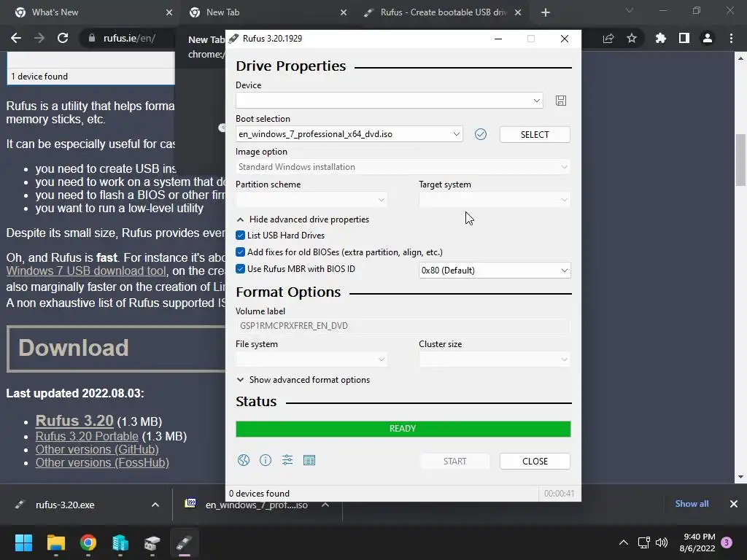Click the browser page vertical scrollbar thumb

740,160
